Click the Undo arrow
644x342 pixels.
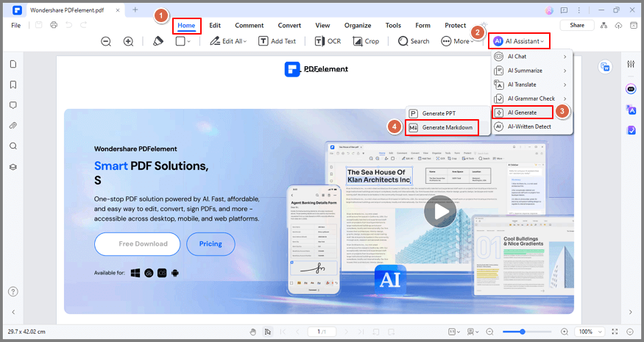[x=68, y=25]
